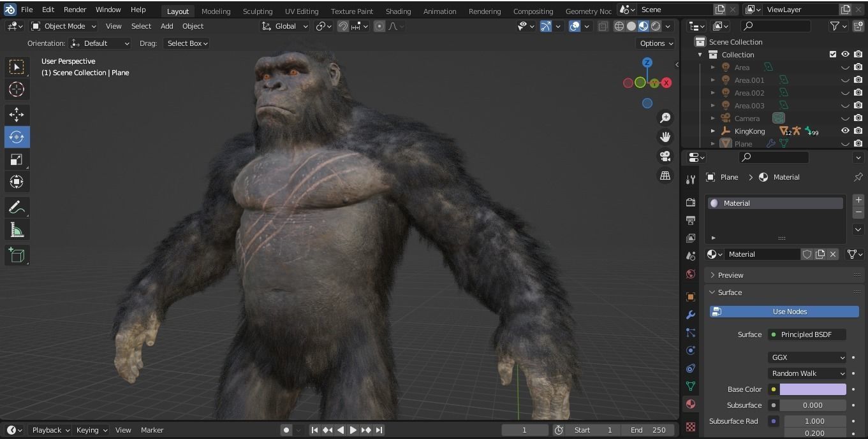The image size is (868, 439).
Task: Open the Particles properties tab
Action: 690,333
